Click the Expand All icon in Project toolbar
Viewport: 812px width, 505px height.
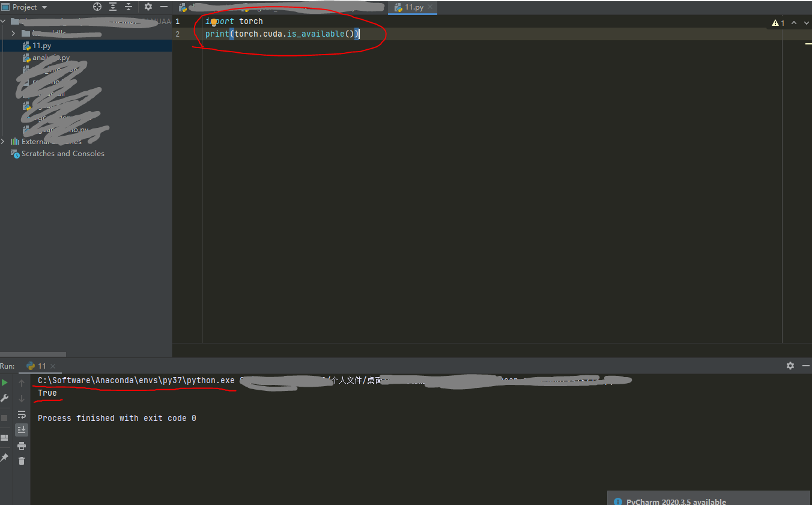coord(113,7)
